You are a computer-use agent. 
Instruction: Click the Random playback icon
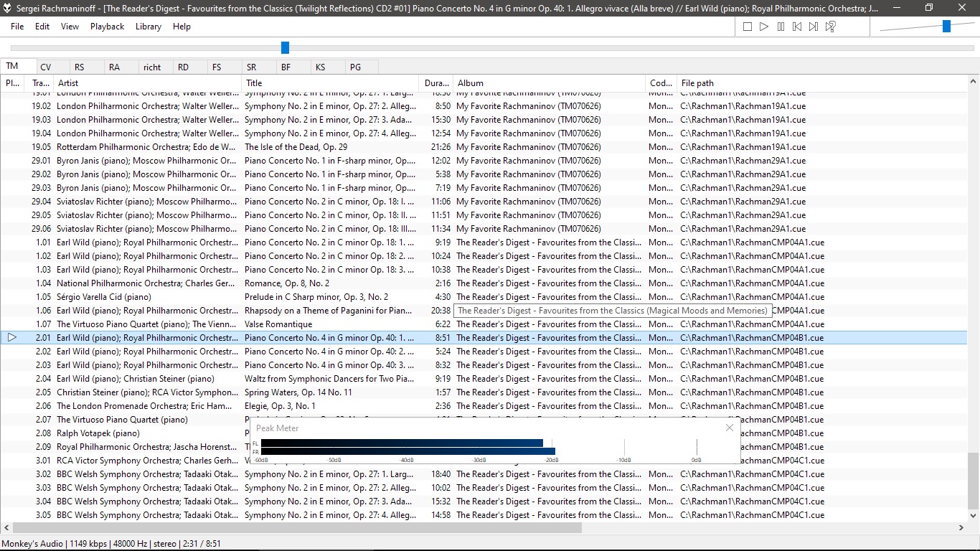click(830, 27)
